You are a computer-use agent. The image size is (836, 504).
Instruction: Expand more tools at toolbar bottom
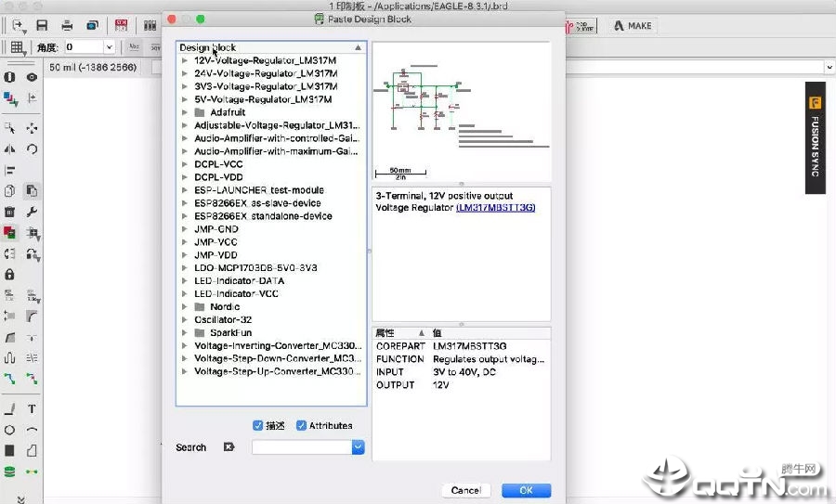(x=20, y=499)
